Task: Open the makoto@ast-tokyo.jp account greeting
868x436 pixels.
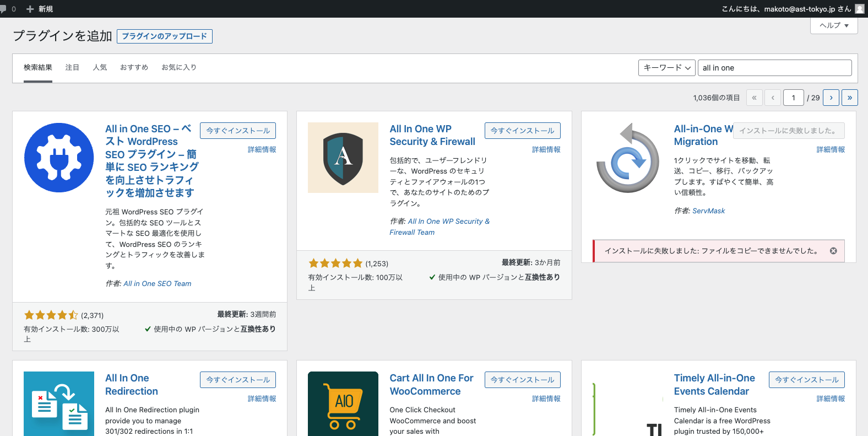Action: pyautogui.click(x=786, y=9)
